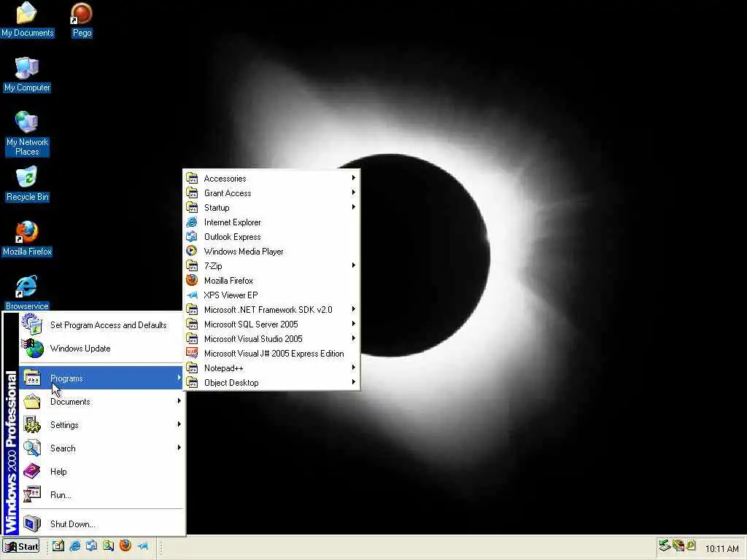Open the Notepad++ program folder
This screenshot has width=747, height=560.
click(271, 368)
